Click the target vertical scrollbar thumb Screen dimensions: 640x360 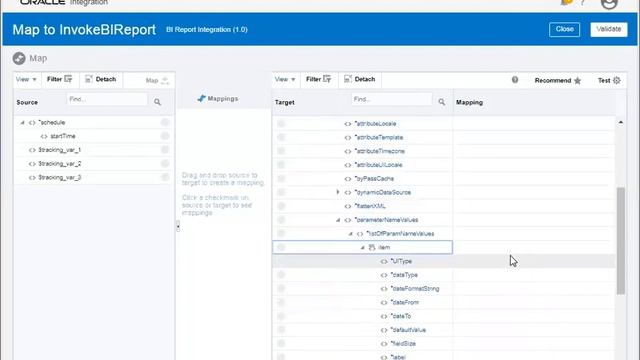[x=621, y=241]
